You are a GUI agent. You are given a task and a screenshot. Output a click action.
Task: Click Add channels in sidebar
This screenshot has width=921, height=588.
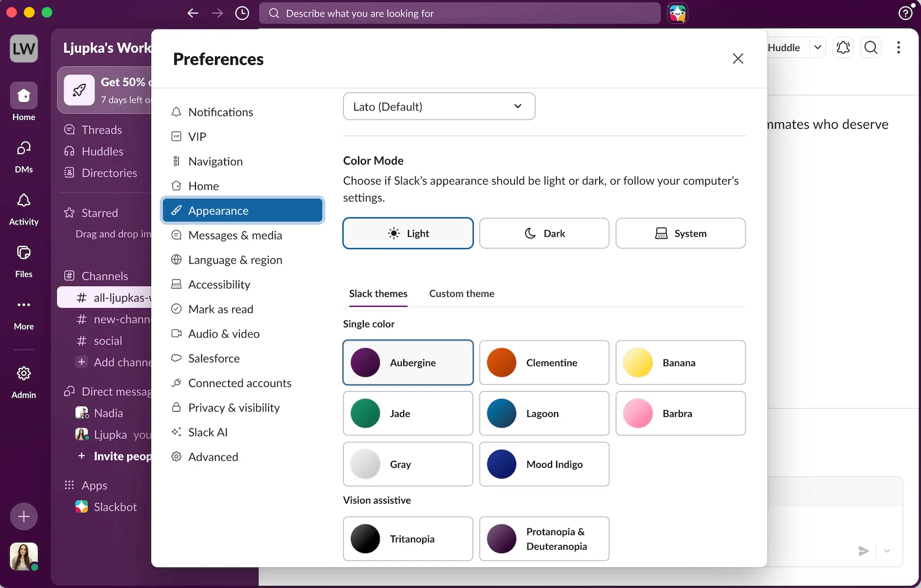point(114,362)
